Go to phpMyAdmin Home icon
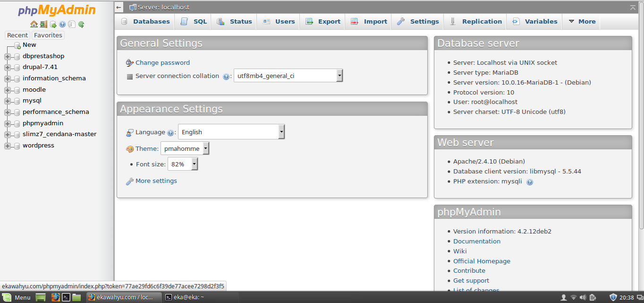 coord(34,24)
